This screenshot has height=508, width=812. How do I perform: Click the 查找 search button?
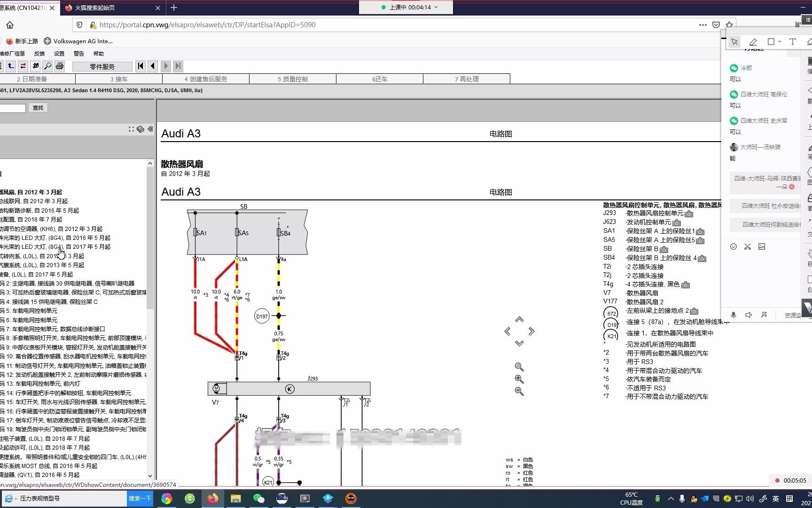pos(38,108)
